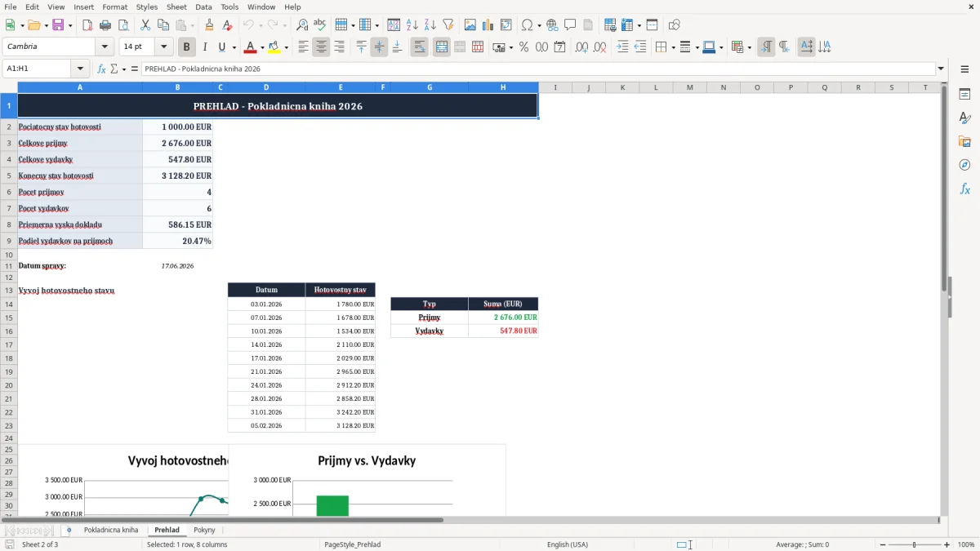Toggle Align Right
Viewport: 980px width, 551px height.
click(x=340, y=47)
